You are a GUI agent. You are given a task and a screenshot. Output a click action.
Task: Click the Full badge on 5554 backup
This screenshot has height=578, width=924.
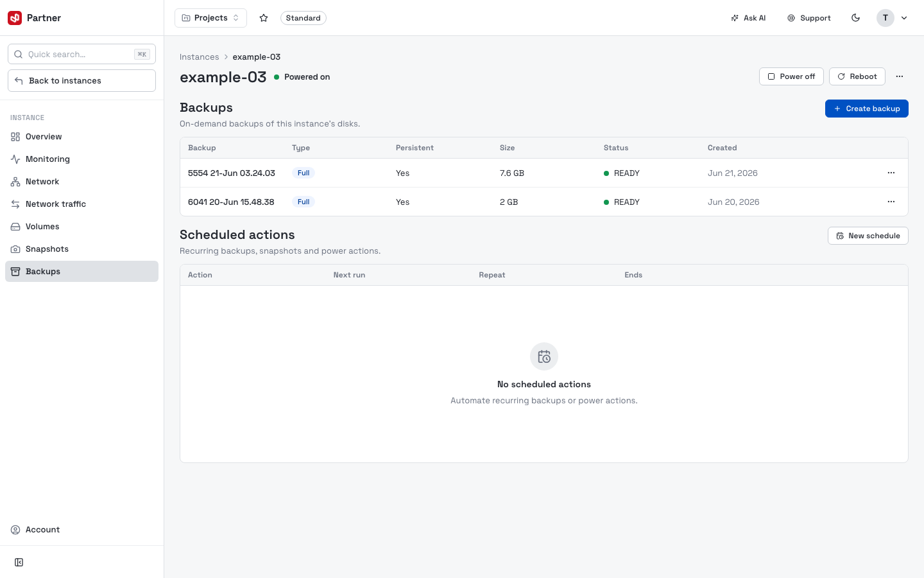coord(304,173)
